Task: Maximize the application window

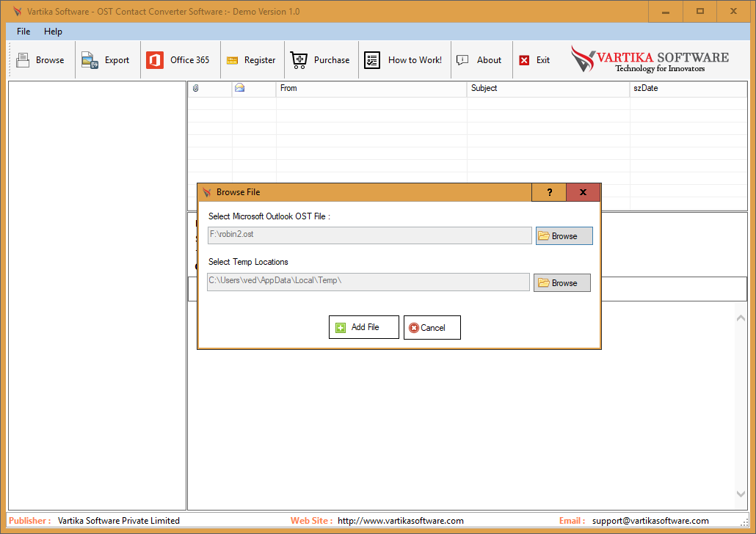Action: click(x=700, y=12)
